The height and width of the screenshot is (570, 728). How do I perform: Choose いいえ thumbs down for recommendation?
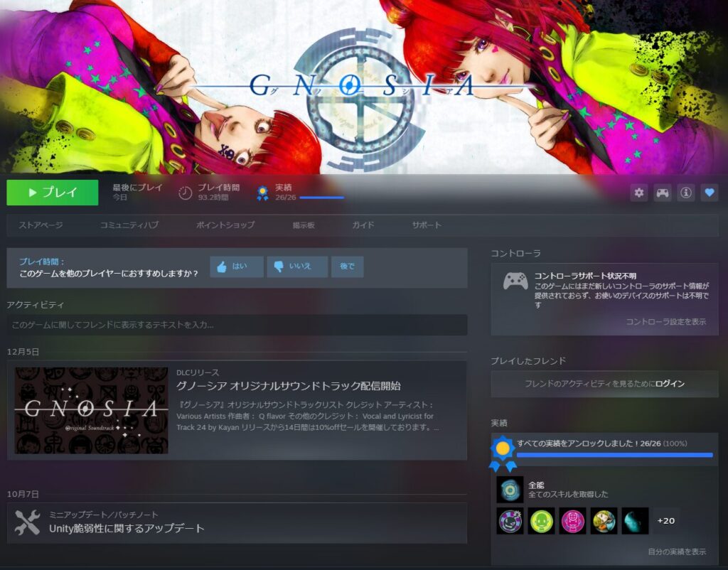297,267
